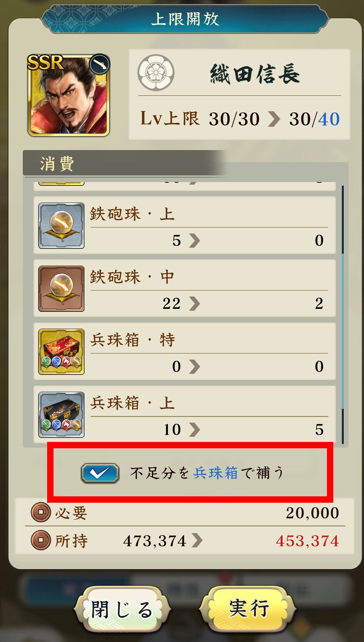This screenshot has width=364, height=642.
Task: Tap the 鉄砲珠・上 orb icon
Action: point(61,226)
